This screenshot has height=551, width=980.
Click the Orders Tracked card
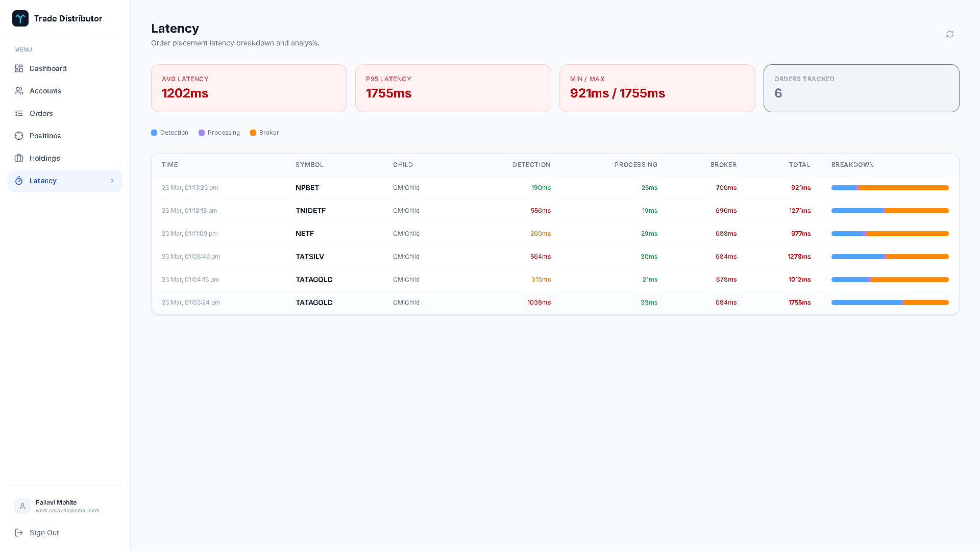tap(861, 88)
